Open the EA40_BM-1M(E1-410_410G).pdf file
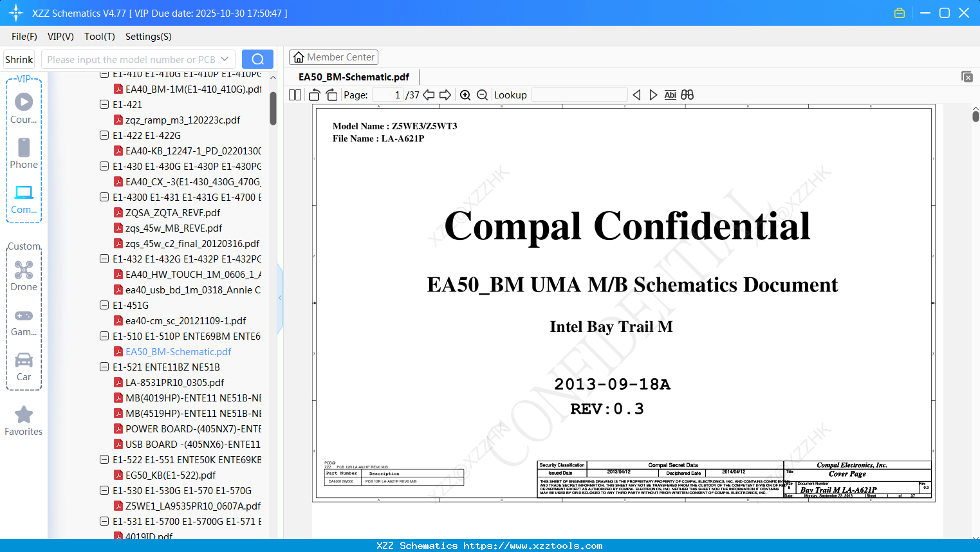Image resolution: width=980 pixels, height=552 pixels. click(x=193, y=89)
